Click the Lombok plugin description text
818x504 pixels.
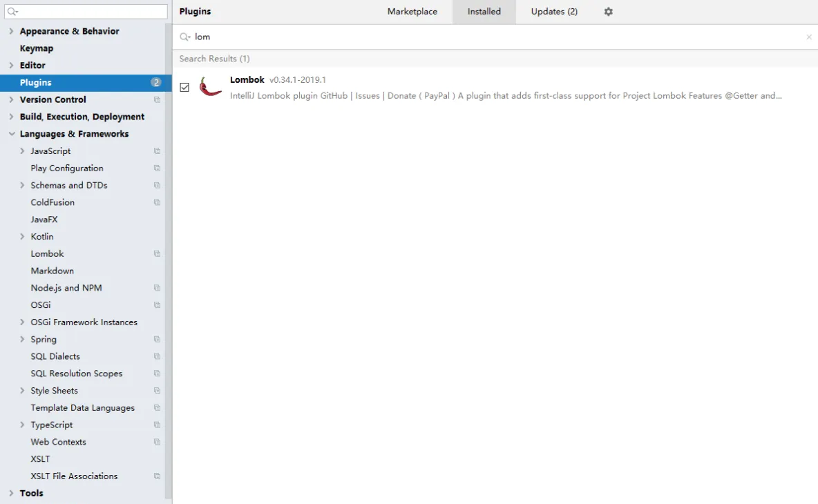click(506, 96)
